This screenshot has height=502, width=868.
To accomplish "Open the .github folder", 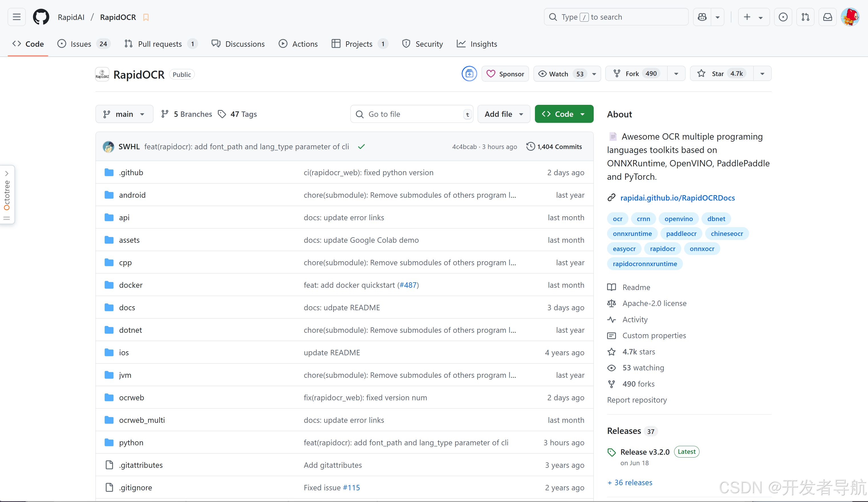I will pos(131,172).
